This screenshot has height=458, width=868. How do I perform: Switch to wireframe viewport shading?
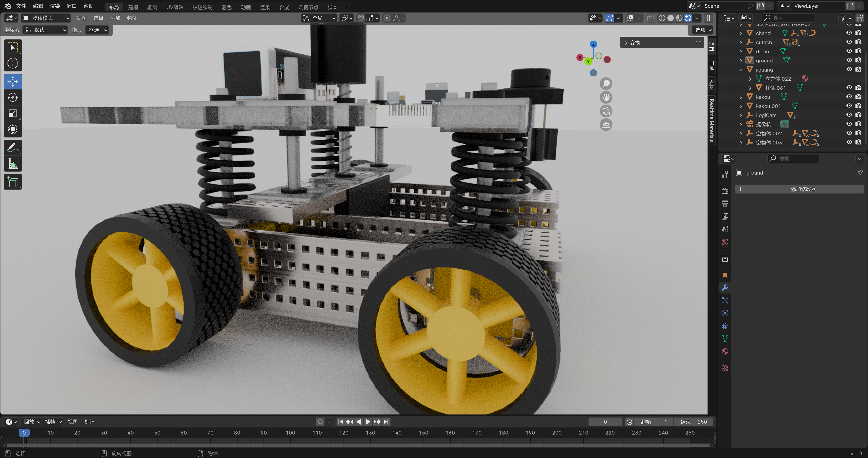point(662,18)
